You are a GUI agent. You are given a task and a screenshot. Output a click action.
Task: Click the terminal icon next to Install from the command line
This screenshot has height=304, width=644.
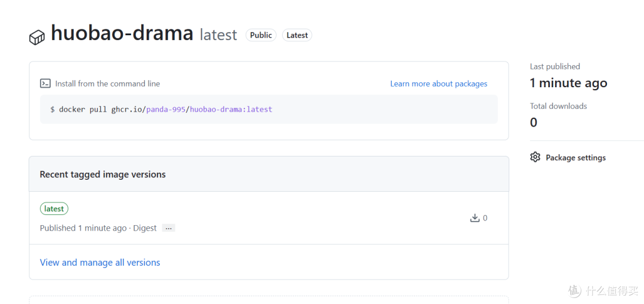tap(45, 84)
